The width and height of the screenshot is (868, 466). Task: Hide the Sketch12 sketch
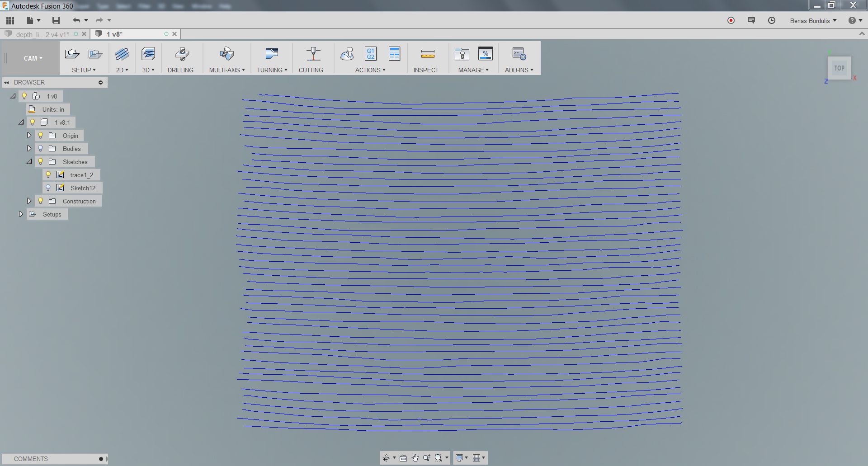pos(49,188)
